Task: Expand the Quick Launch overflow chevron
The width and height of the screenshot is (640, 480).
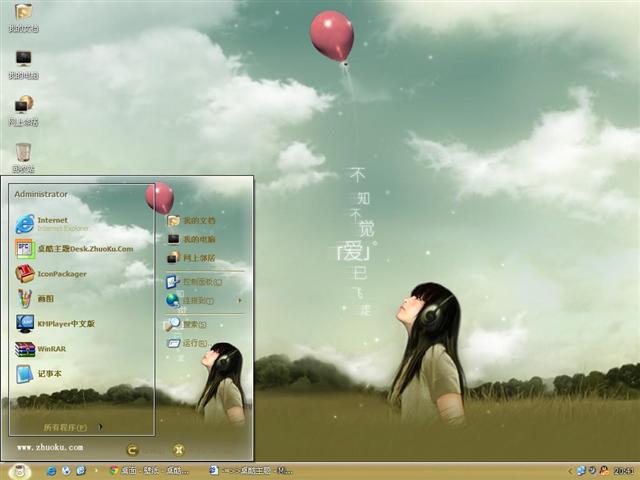Action: (x=96, y=471)
